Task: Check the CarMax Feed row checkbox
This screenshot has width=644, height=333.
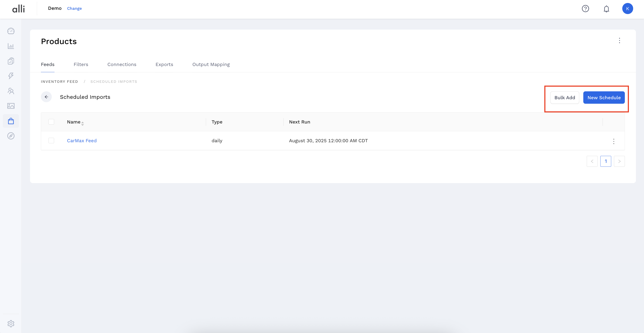Action: tap(51, 141)
